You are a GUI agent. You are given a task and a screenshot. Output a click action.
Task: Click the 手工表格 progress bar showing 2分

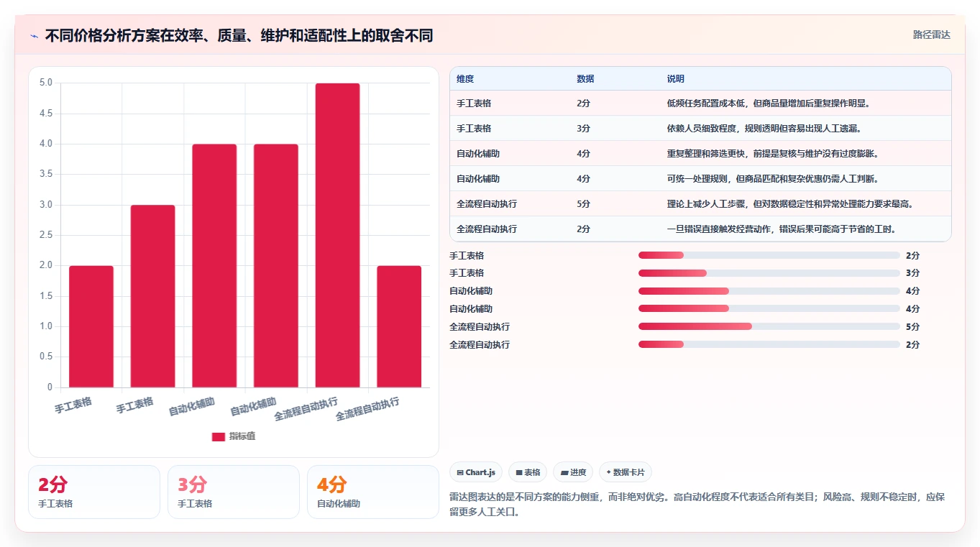tap(769, 255)
